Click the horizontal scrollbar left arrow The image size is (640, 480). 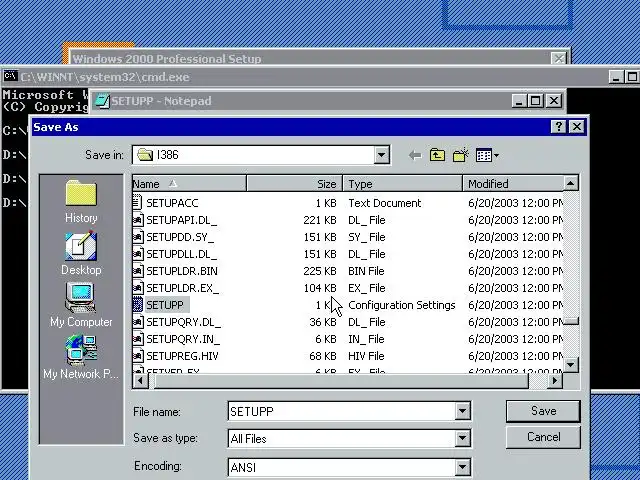point(140,381)
